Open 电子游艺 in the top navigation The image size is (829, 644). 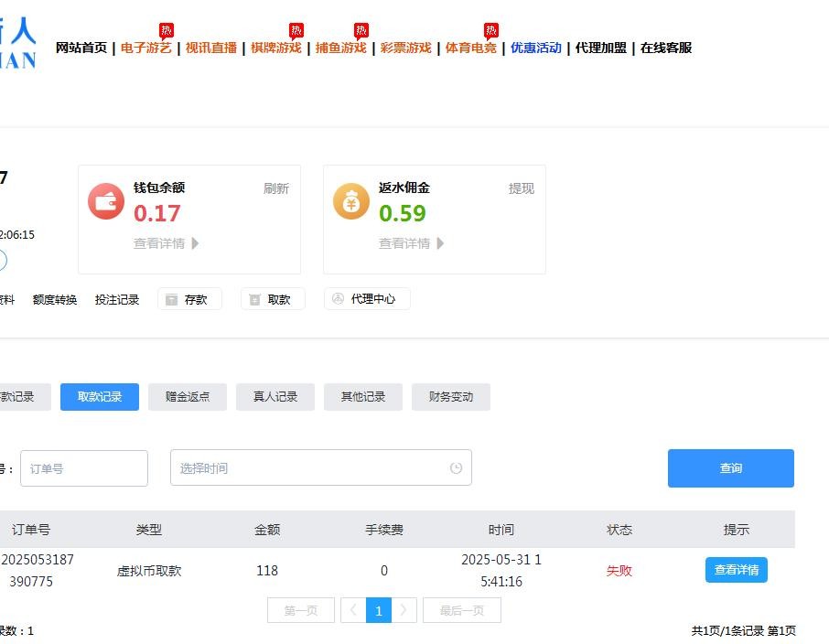point(145,48)
